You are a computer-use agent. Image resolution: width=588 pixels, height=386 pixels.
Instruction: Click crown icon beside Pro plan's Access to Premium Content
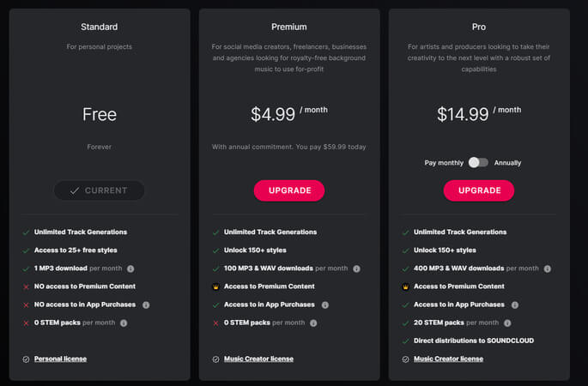[x=405, y=286]
